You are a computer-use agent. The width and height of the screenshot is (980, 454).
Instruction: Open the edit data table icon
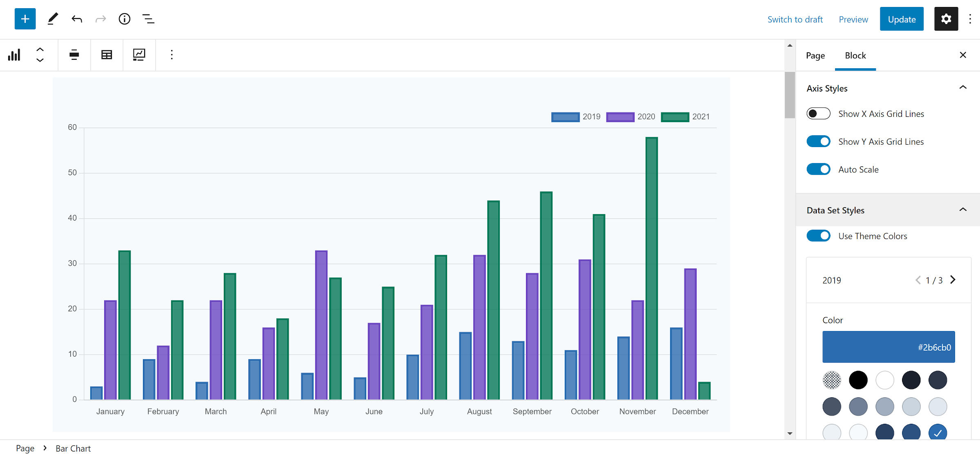[x=107, y=55]
